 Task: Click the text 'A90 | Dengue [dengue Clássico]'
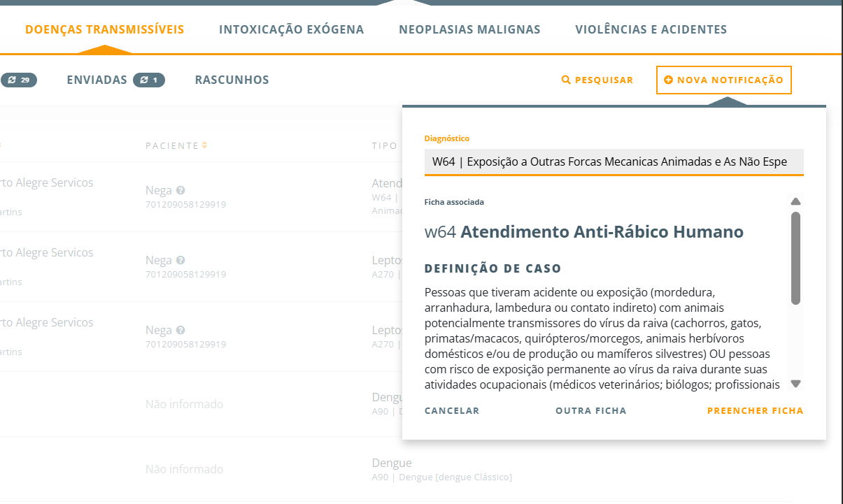(442, 477)
